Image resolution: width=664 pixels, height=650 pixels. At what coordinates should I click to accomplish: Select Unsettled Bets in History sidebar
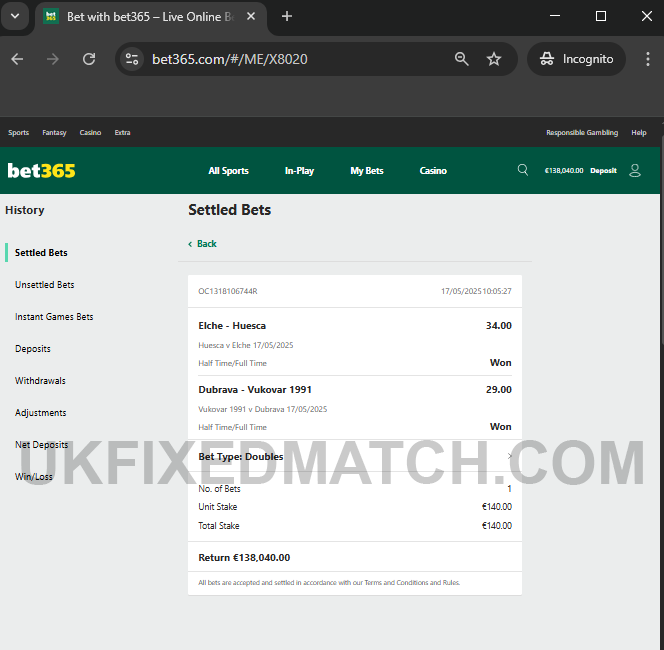[44, 285]
